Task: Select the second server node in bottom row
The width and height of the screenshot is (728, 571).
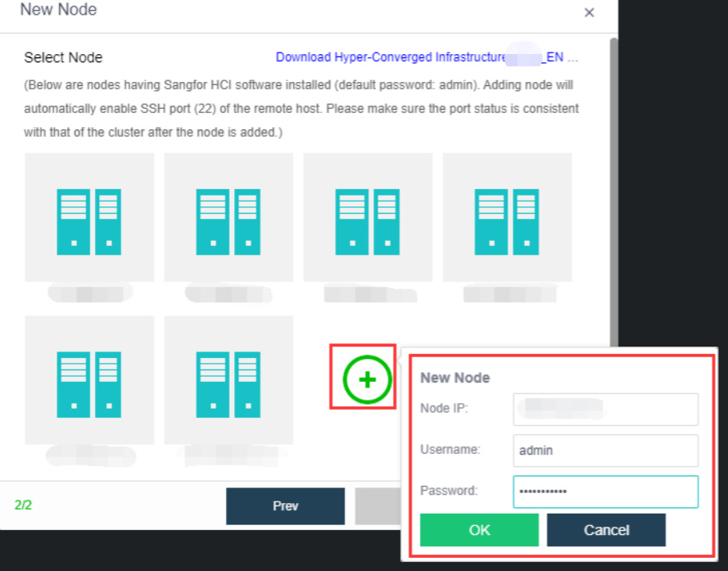Action: [228, 379]
